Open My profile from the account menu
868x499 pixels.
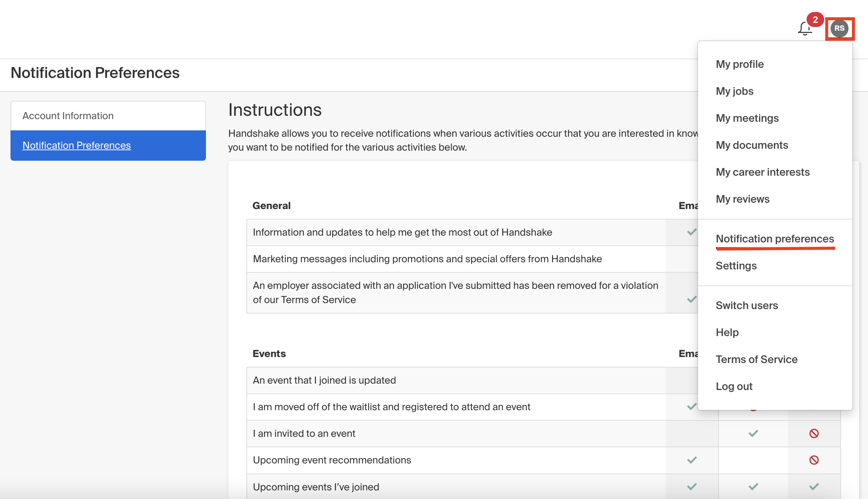[740, 64]
